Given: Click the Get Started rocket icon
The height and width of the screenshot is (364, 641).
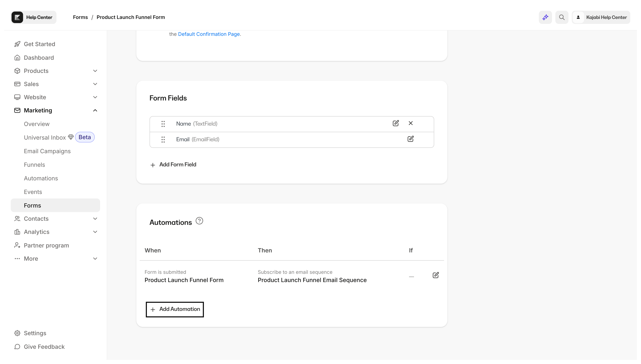Looking at the screenshot, I should [17, 44].
